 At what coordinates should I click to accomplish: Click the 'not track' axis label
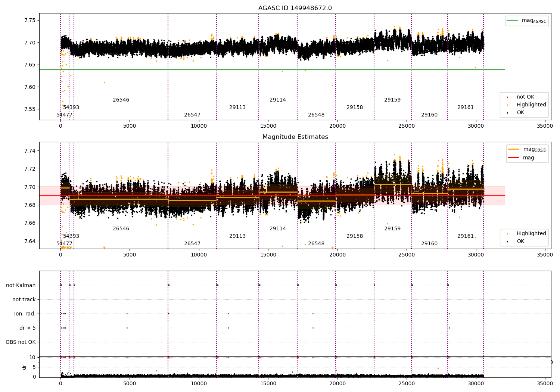(x=24, y=300)
